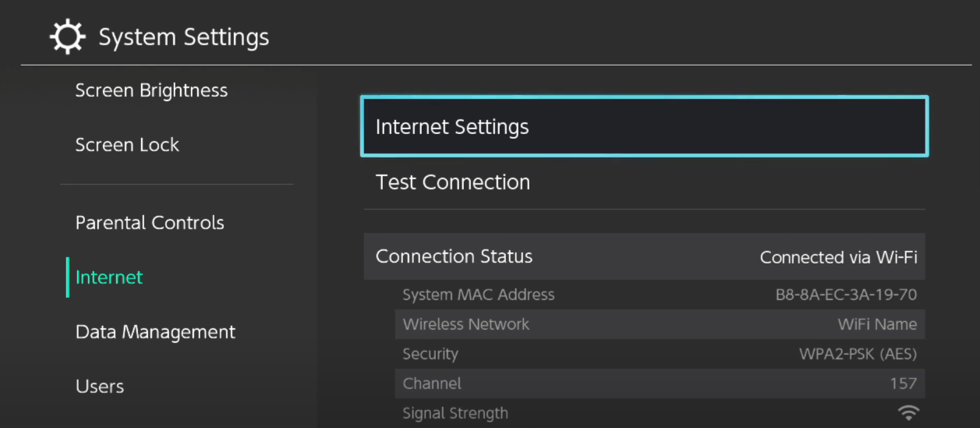
Task: Go to Parental Controls section
Action: (x=150, y=223)
